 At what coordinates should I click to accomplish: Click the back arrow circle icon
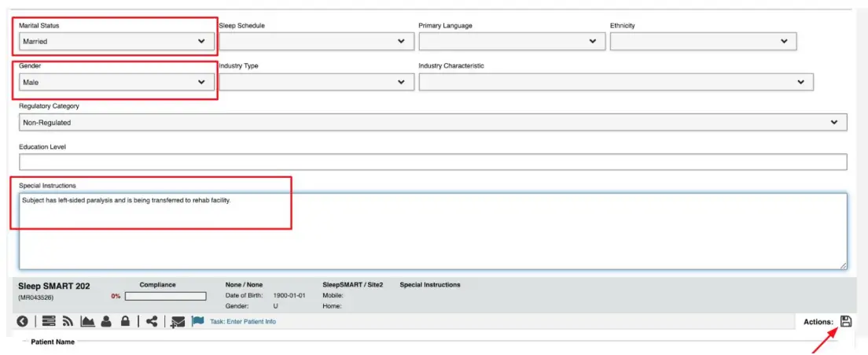click(23, 321)
